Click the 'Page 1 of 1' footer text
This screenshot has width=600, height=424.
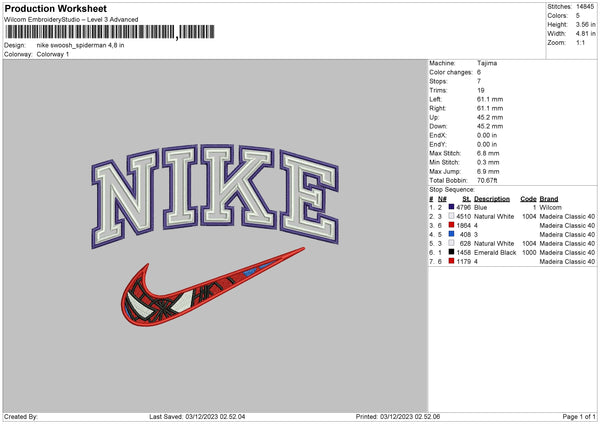tap(579, 416)
